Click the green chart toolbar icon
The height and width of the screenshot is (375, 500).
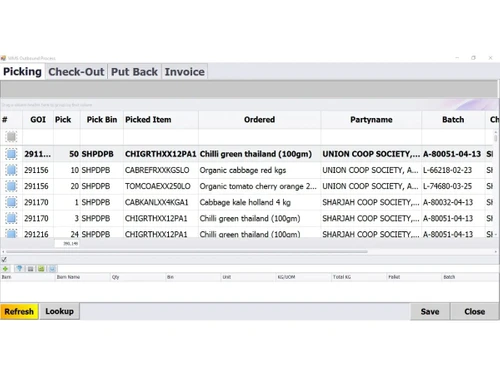click(41, 269)
